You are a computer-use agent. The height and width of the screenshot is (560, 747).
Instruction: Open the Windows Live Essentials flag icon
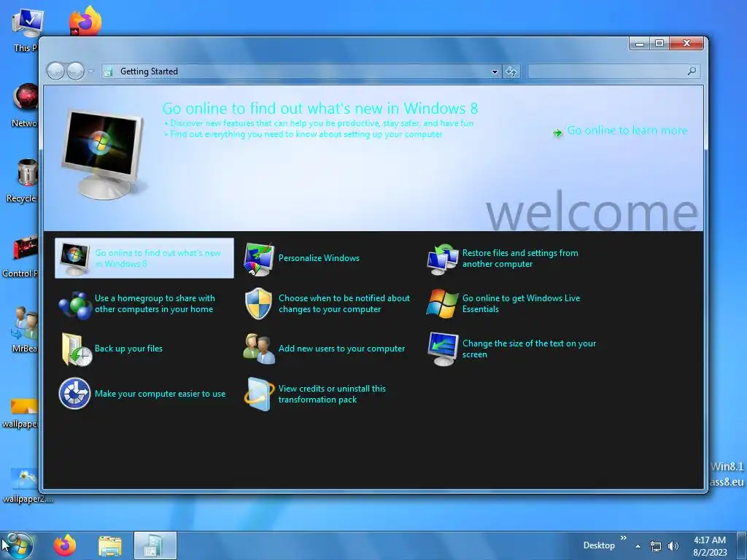tap(443, 303)
